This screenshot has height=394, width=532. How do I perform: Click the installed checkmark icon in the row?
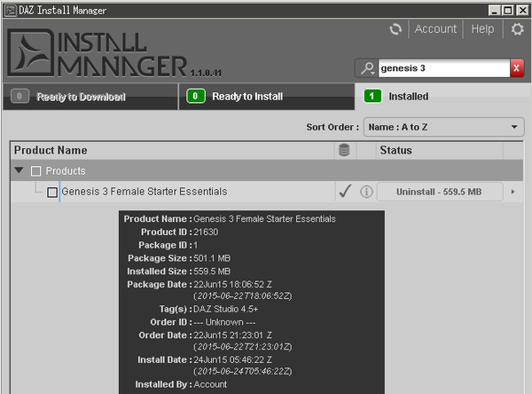pyautogui.click(x=345, y=192)
